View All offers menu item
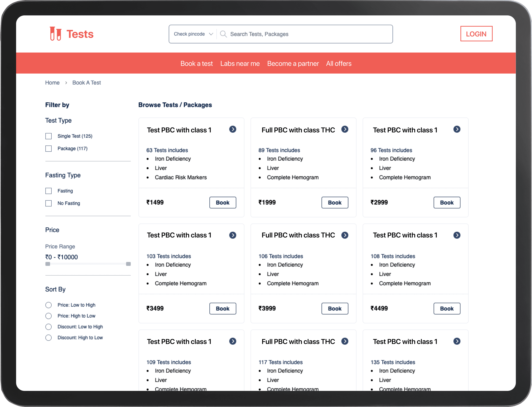532x407 pixels. (339, 63)
